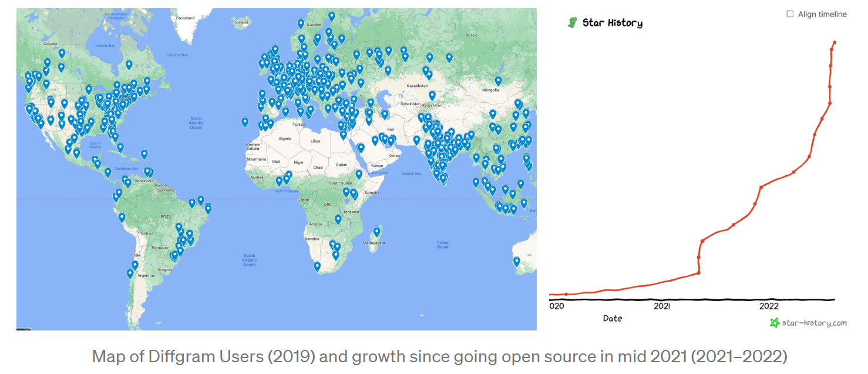
Task: Click the Hudson Bay label
Action: click(106, 45)
